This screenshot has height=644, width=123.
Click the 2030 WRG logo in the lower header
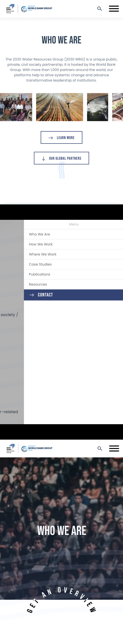tap(10, 448)
